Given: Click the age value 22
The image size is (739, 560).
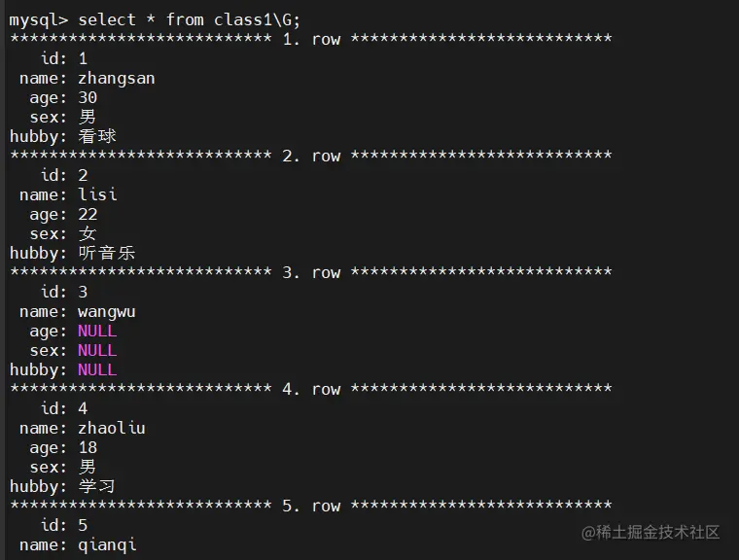Looking at the screenshot, I should click(x=88, y=214).
